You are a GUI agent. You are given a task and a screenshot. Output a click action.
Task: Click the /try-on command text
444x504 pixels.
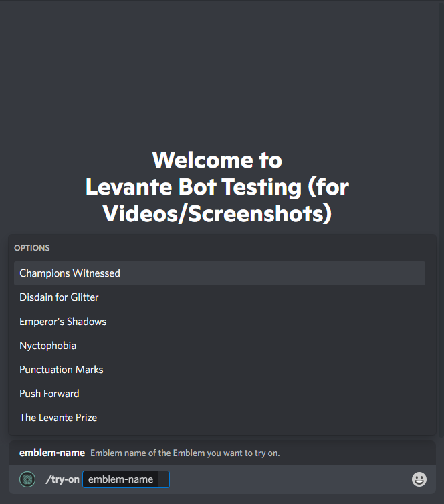pos(62,479)
